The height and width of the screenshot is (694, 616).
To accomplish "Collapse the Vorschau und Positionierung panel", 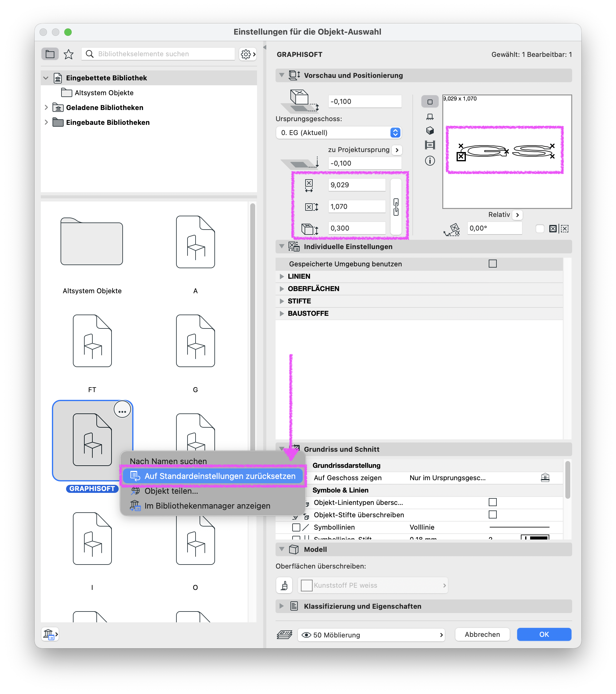I will tap(281, 75).
